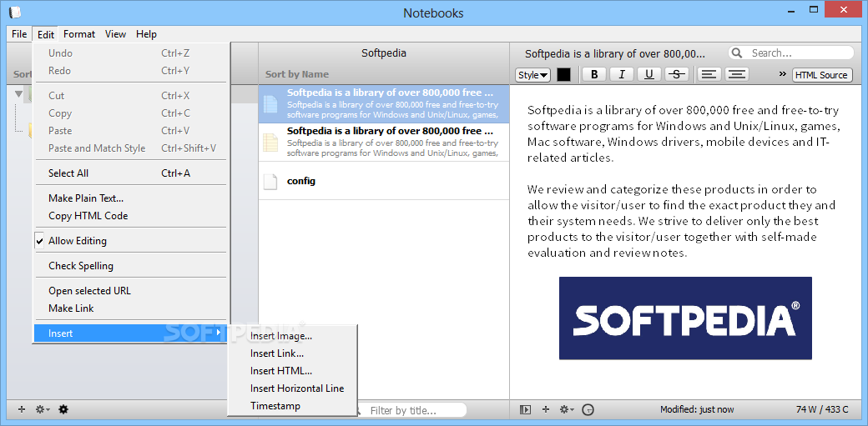
Task: Choose Make Link menu entry
Action: pos(132,308)
